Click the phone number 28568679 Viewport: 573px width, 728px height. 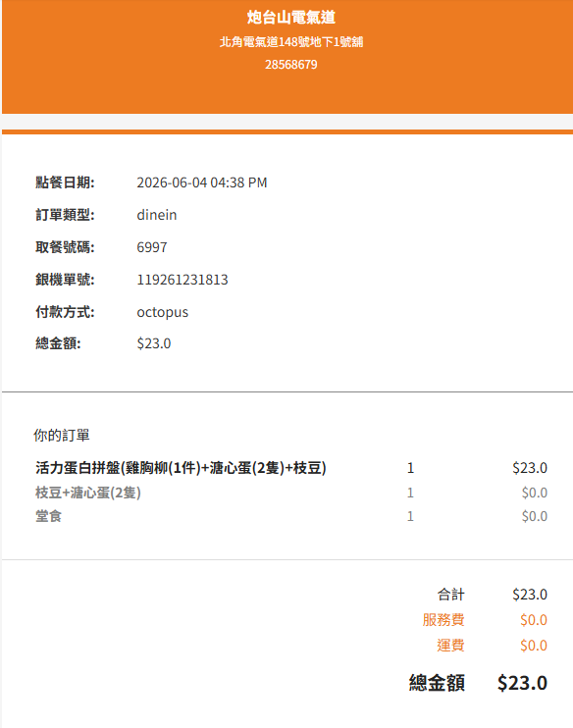pyautogui.click(x=291, y=64)
